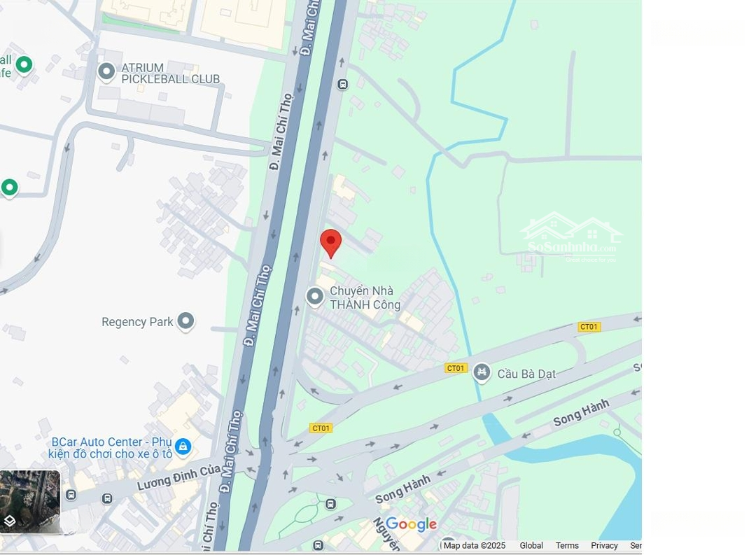Open the BCar Auto Center shopping icon
756x555 pixels.
(x=183, y=447)
